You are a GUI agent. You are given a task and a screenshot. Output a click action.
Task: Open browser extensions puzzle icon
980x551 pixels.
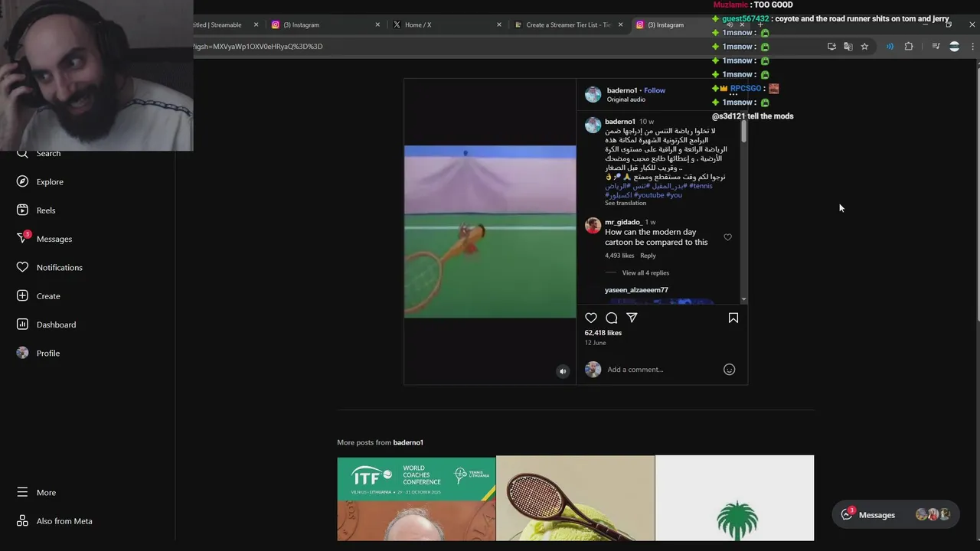909,47
